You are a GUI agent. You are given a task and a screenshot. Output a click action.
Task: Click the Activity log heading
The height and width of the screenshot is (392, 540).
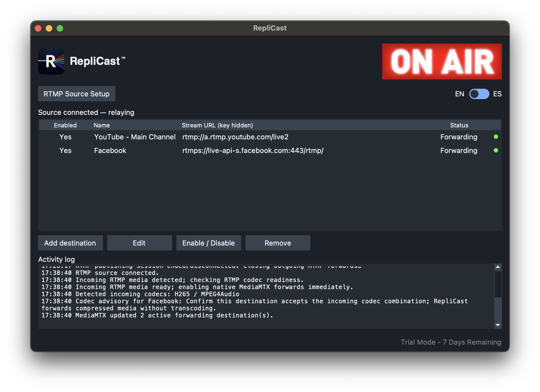coord(56,259)
